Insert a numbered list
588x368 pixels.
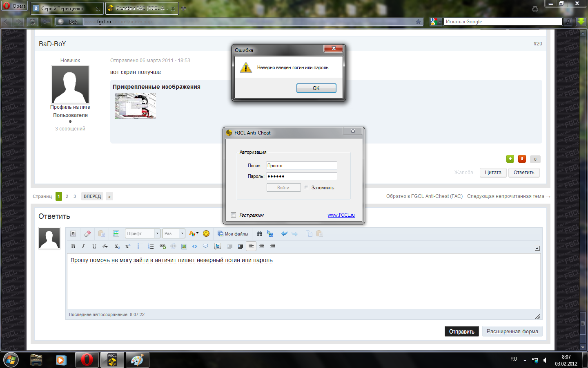tap(151, 246)
